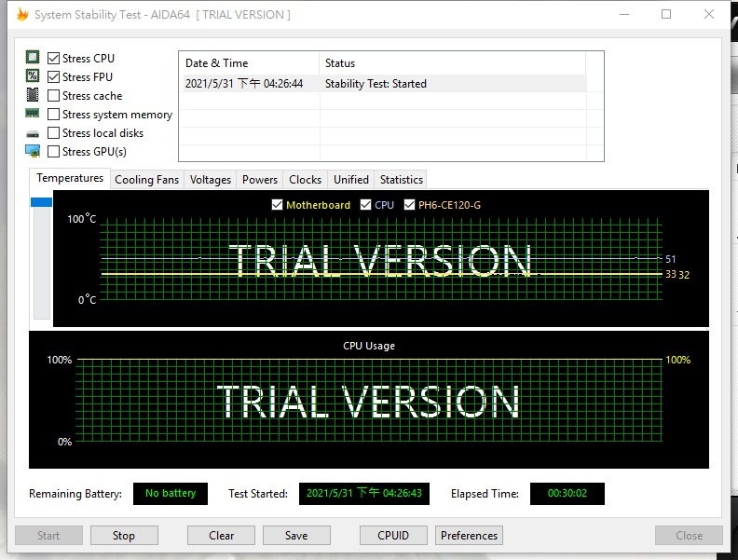
Task: Click the disabled Start button
Action: click(49, 536)
